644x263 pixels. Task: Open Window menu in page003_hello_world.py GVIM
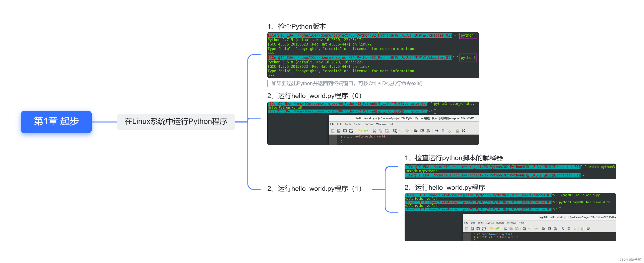[x=511, y=223]
